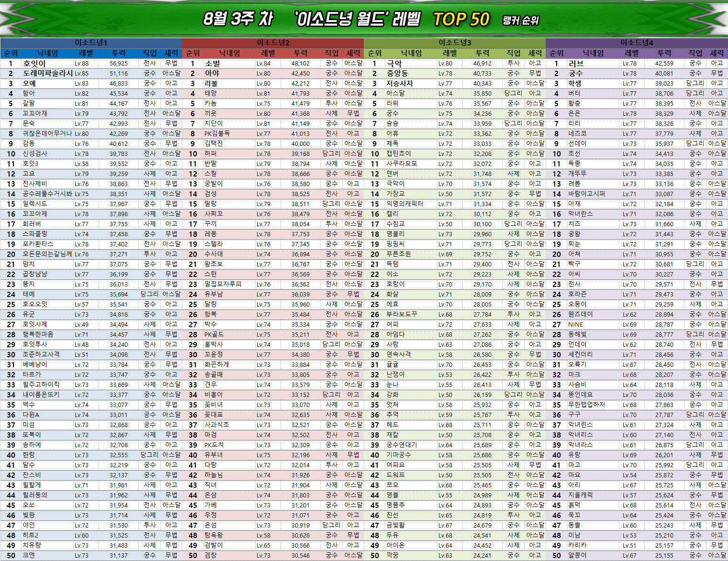728x561 pixels.
Task: Click the 세력 column header under 이소드녕4
Action: pos(717,53)
